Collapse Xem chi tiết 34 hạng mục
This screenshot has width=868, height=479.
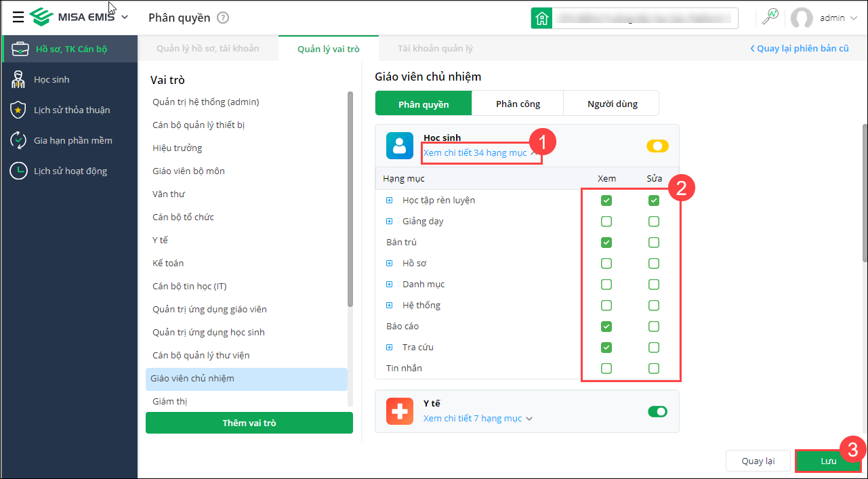point(480,153)
